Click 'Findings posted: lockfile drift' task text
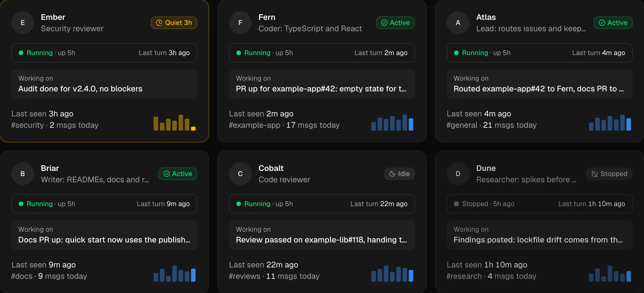This screenshot has height=293, width=644. click(538, 240)
